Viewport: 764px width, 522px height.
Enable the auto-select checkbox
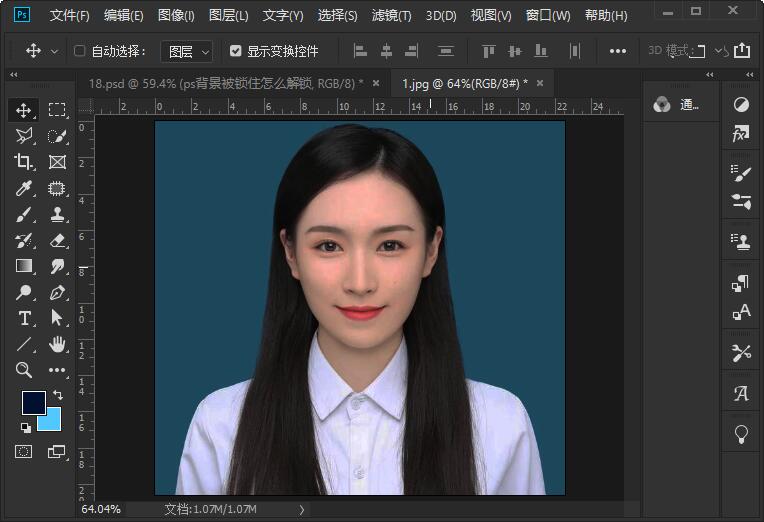[79, 51]
